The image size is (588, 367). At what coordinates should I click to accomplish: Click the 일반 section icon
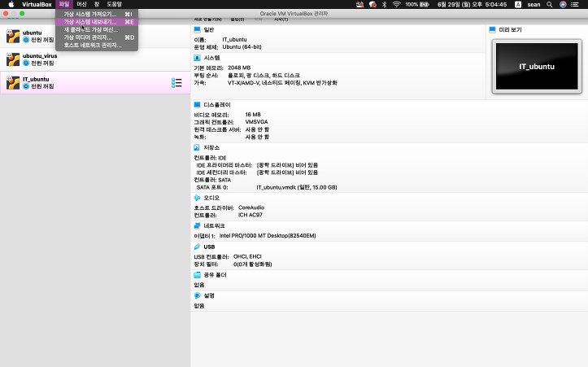198,29
